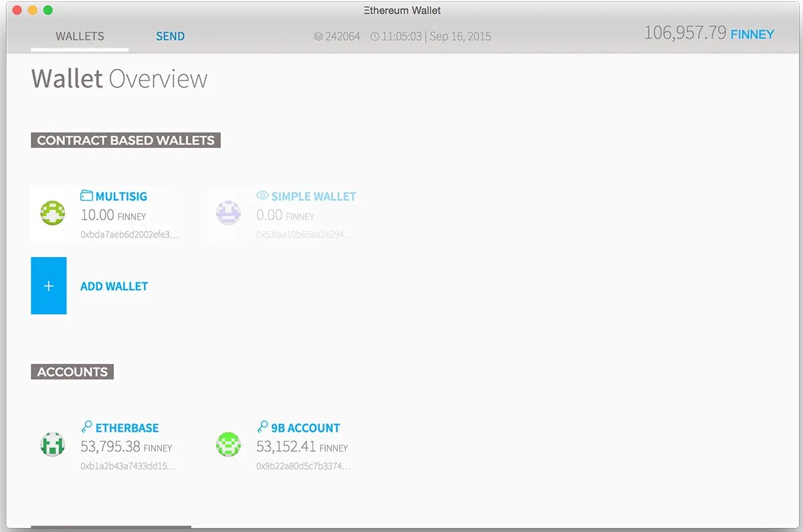This screenshot has height=532, width=803.
Task: Click the 242064 block count
Action: pos(343,36)
